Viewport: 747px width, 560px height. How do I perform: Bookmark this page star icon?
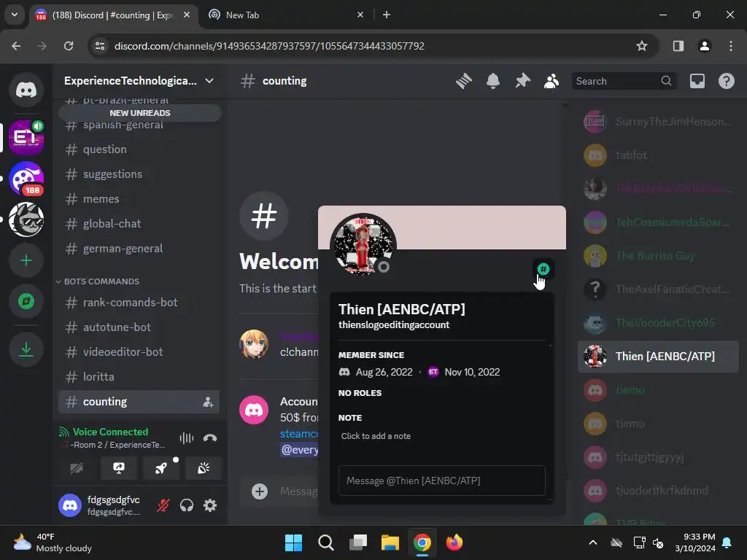pyautogui.click(x=642, y=46)
